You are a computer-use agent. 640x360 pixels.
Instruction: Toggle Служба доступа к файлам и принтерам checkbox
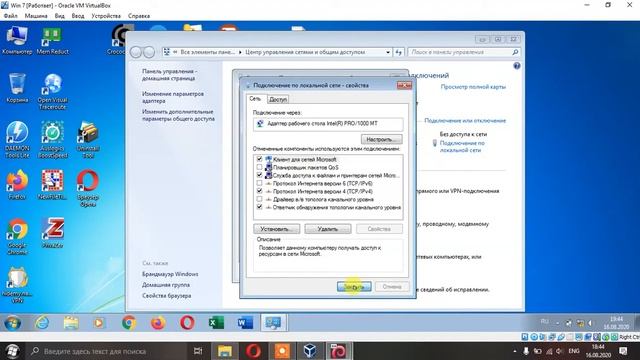260,175
